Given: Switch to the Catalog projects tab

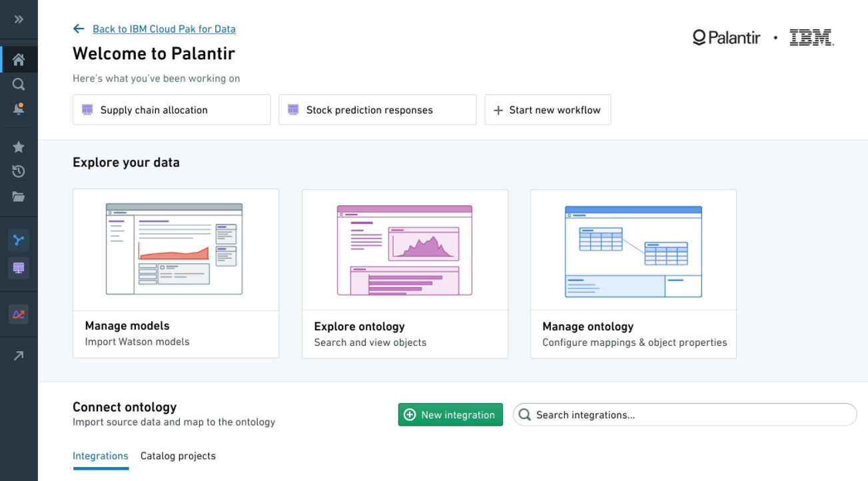Looking at the screenshot, I should (178, 456).
